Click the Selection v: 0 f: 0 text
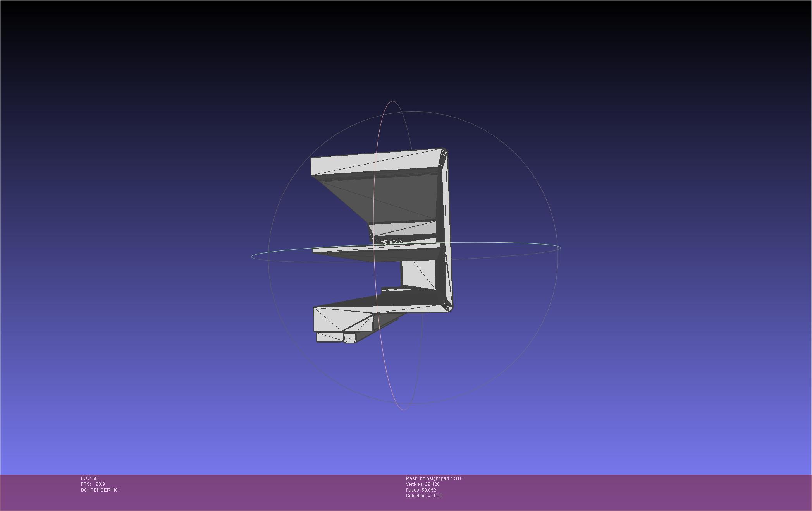Screen dimensions: 812x511 (424, 496)
